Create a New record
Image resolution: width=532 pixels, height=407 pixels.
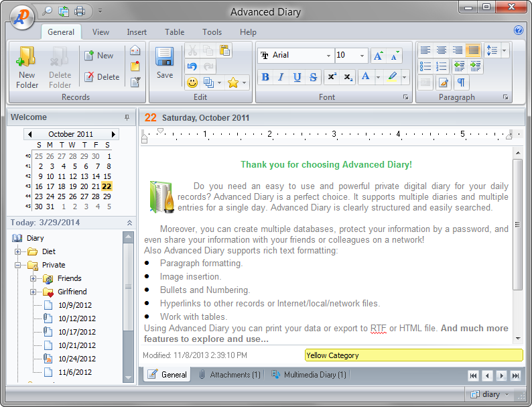99,56
